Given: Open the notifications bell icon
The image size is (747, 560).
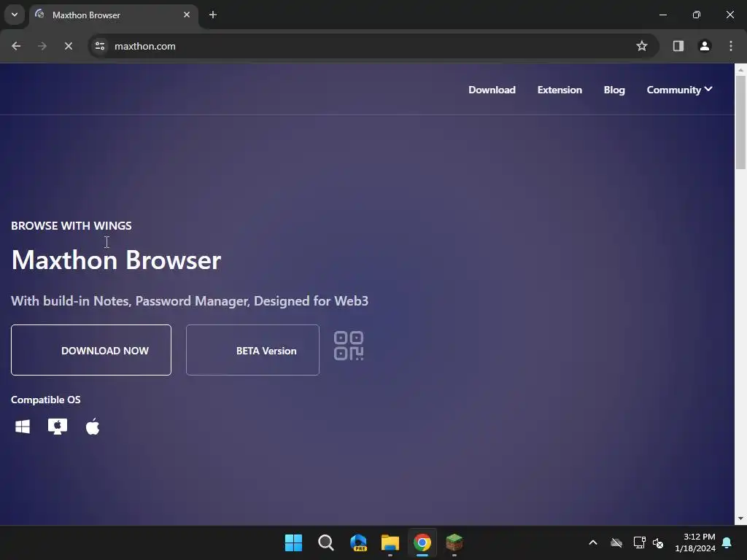Looking at the screenshot, I should point(727,542).
